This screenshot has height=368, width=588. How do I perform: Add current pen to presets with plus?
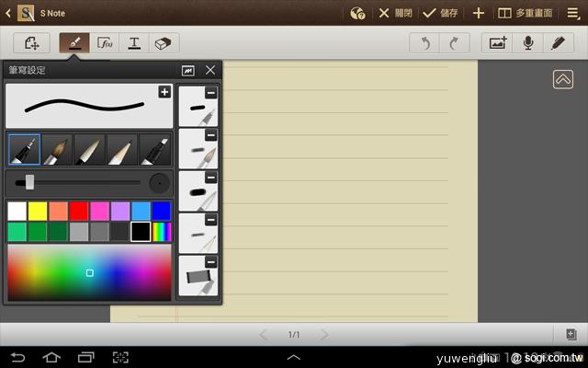tap(164, 91)
